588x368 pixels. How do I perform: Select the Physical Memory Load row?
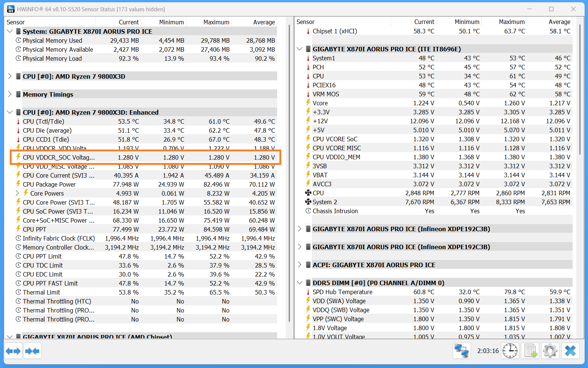[x=145, y=58]
